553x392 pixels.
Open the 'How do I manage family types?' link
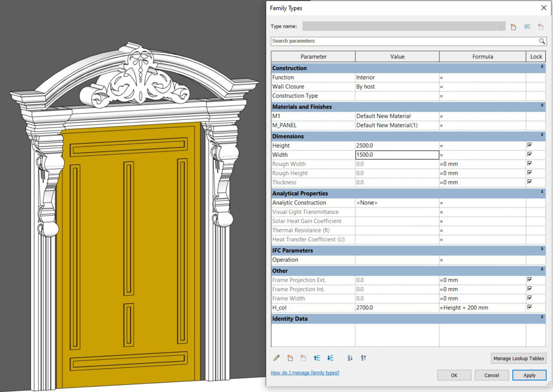305,373
